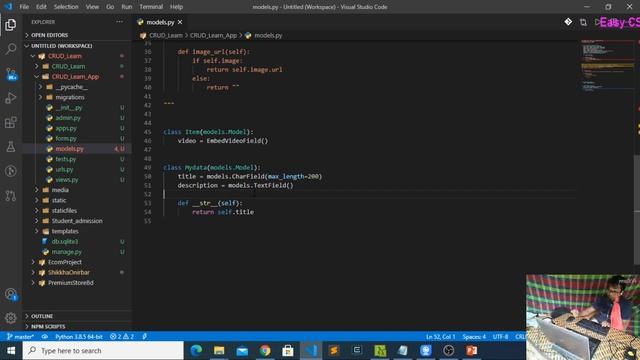Image resolution: width=640 pixels, height=360 pixels.
Task: Open the Selection menu
Action: click(x=66, y=7)
